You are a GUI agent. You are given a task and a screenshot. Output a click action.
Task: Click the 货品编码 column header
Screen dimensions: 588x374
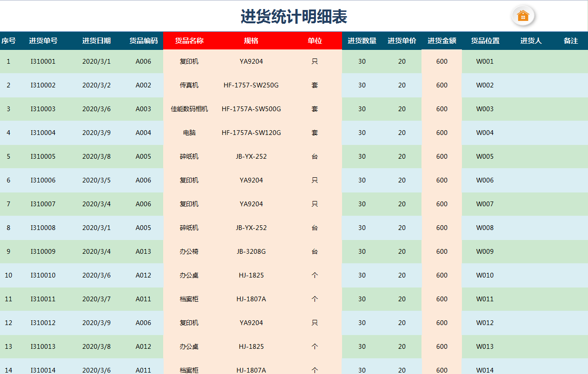[143, 41]
